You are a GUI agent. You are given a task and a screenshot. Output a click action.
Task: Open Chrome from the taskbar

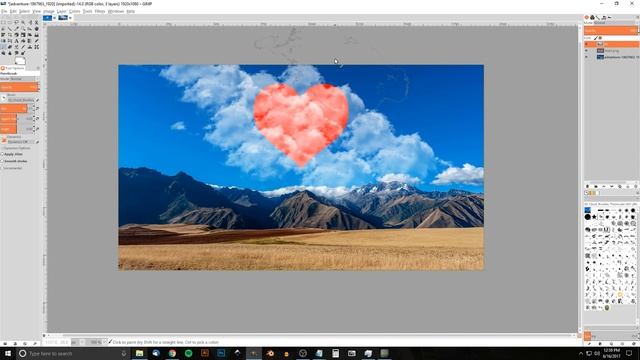(172, 353)
